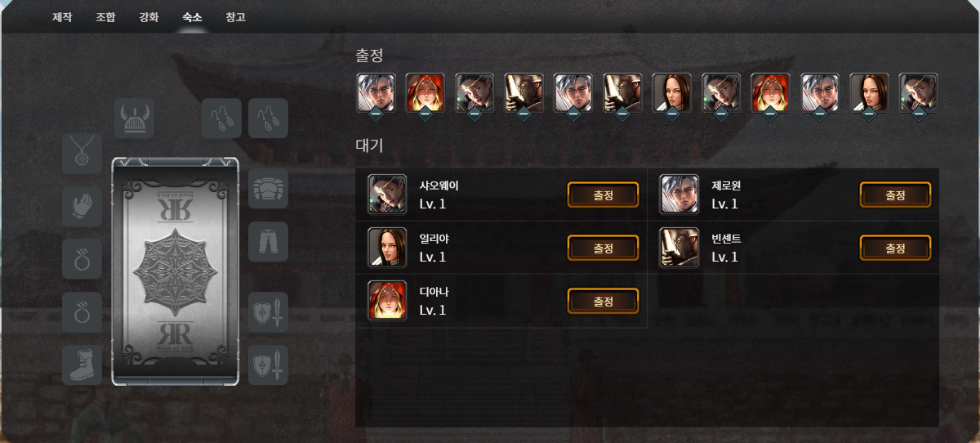Click the silver card in center
This screenshot has width=980, height=443.
pyautogui.click(x=175, y=271)
